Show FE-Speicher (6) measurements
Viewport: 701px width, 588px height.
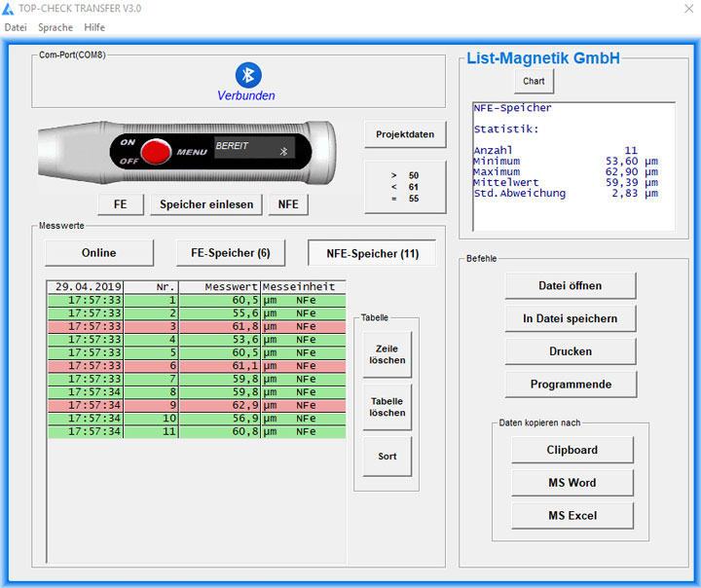point(230,253)
